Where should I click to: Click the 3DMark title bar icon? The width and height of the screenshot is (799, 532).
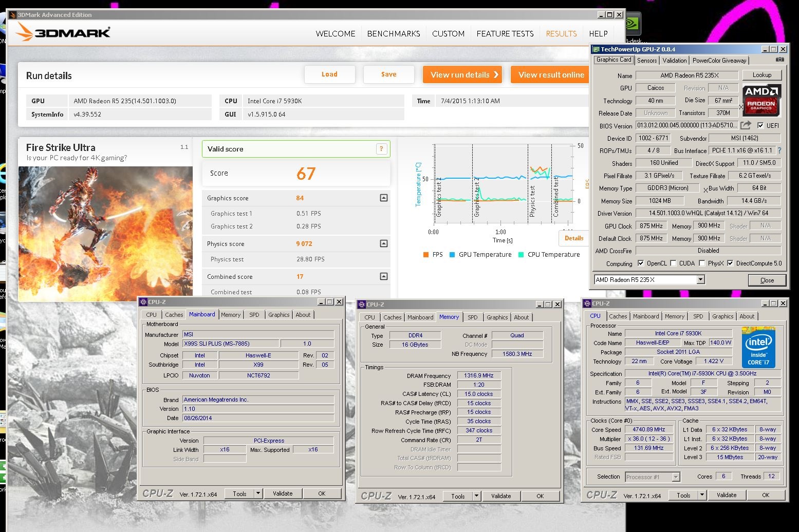coord(13,14)
